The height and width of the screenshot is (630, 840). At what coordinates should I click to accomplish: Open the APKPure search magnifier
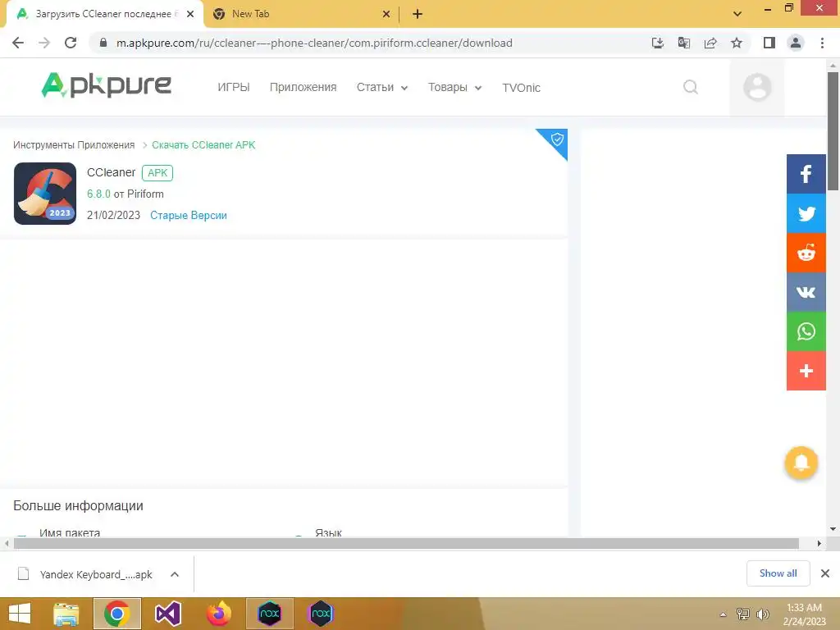(x=691, y=87)
